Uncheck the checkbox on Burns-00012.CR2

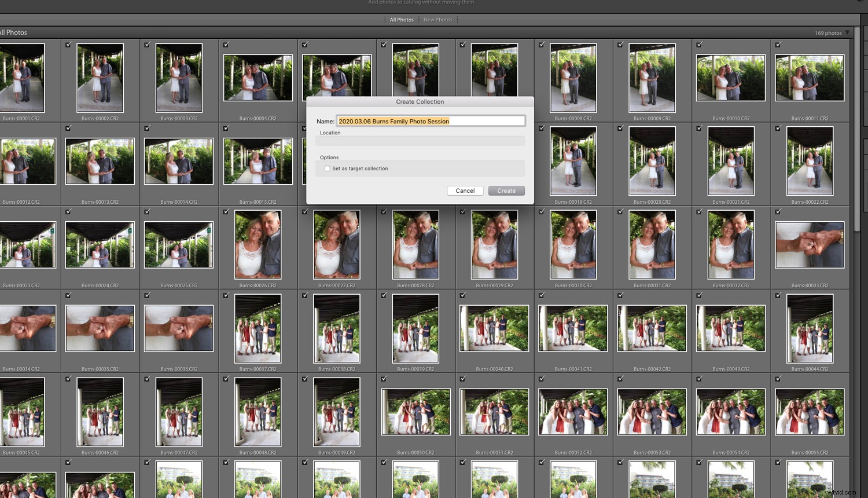pyautogui.click(x=1, y=128)
